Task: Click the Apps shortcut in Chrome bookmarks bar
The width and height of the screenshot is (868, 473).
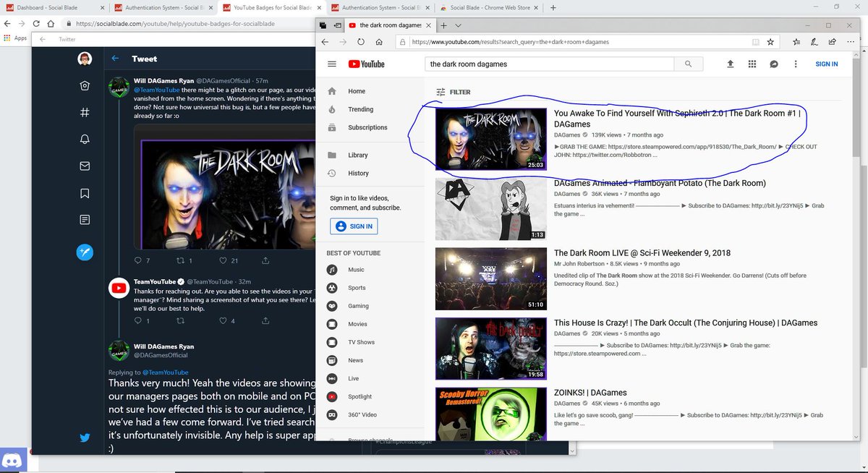Action: 14,38
